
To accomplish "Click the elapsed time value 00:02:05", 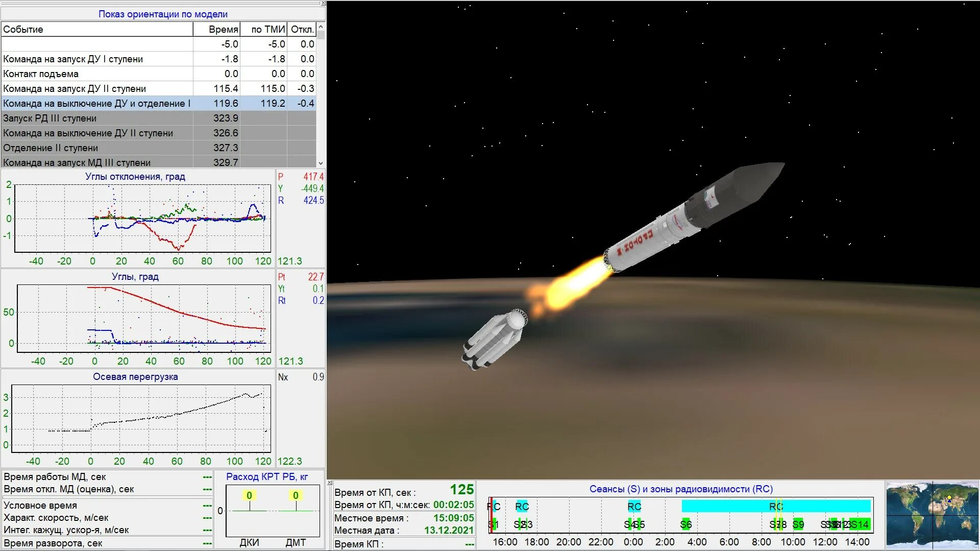I will pos(453,505).
